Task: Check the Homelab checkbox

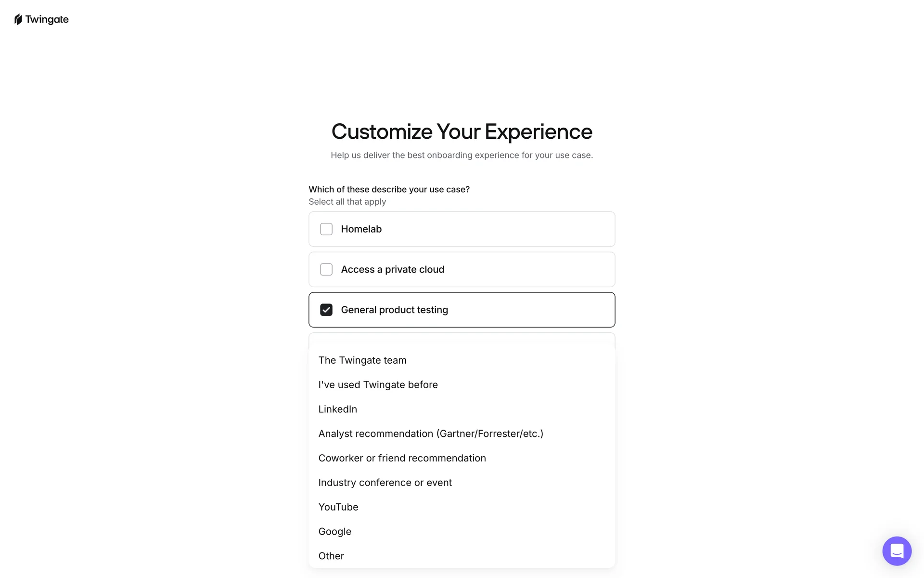Action: [x=326, y=229]
